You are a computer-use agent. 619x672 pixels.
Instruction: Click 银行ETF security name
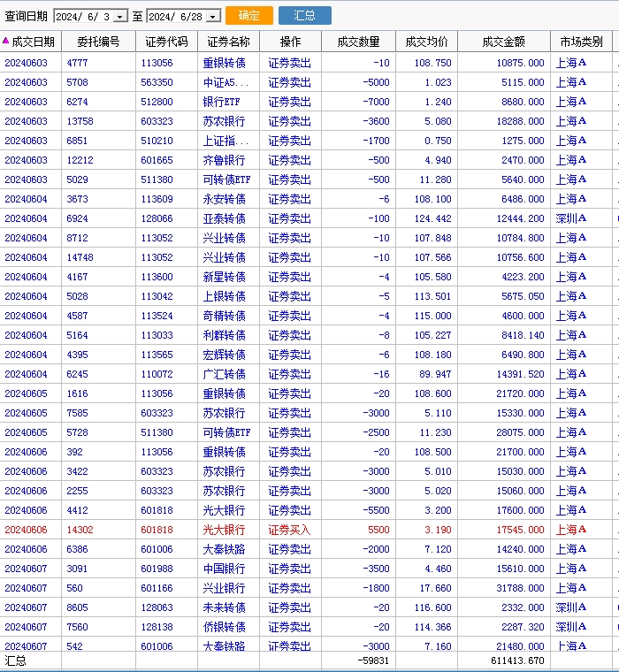pyautogui.click(x=221, y=102)
